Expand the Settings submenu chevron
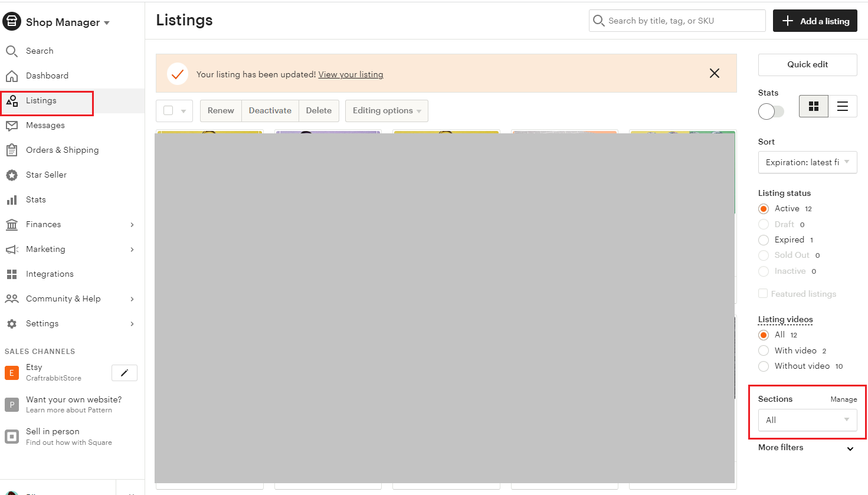868x495 pixels. click(x=132, y=324)
